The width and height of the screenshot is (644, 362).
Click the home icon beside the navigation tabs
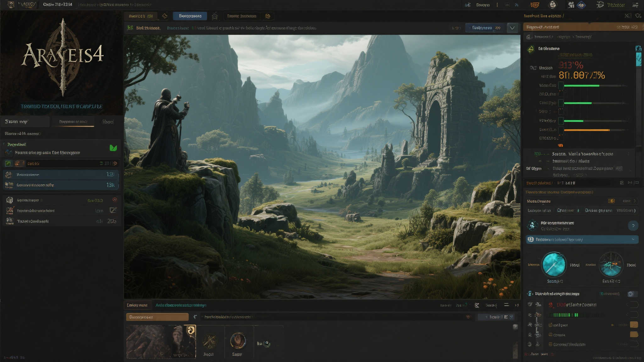pos(215,16)
